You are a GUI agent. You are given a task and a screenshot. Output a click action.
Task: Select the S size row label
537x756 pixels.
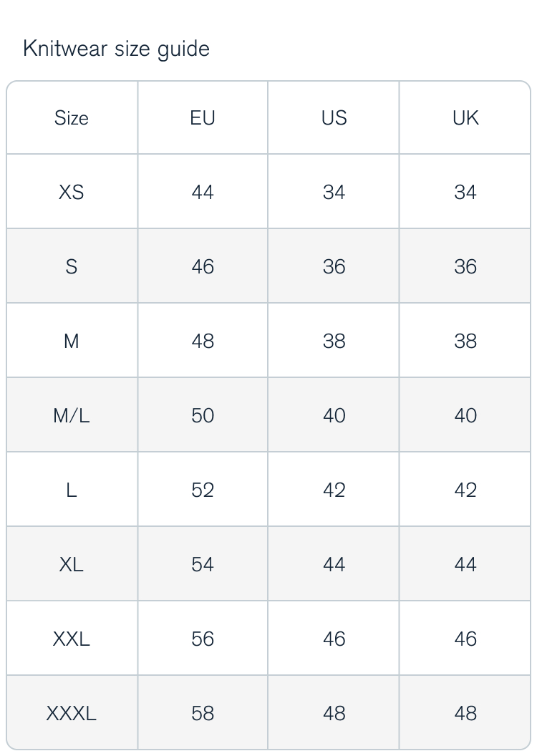72,266
